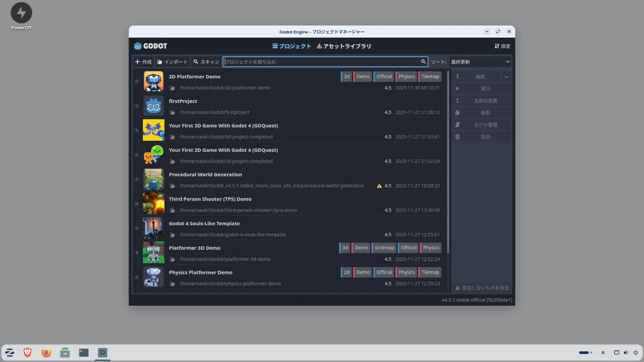Toggle the favorite star for firstProject
Screen dimensions: 644x362
(137, 106)
